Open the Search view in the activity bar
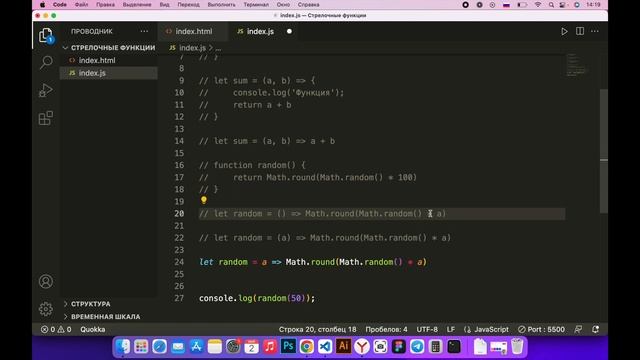 (46, 62)
